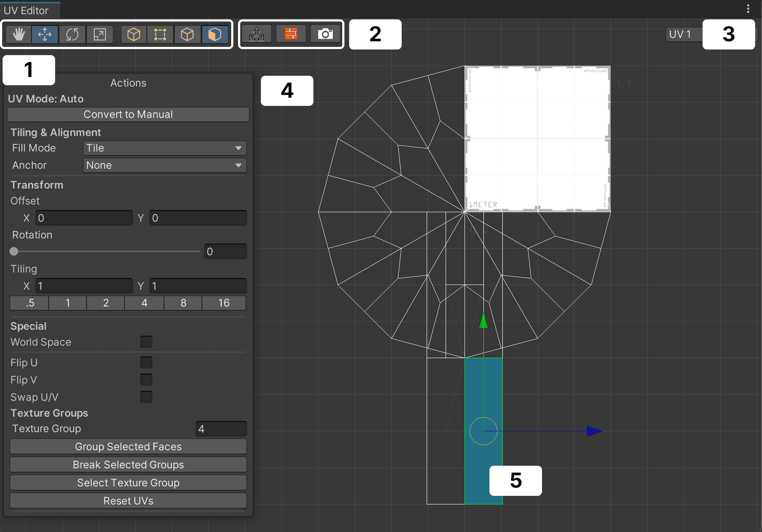
Task: Toggle the orange texture preview icon
Action: pyautogui.click(x=291, y=34)
